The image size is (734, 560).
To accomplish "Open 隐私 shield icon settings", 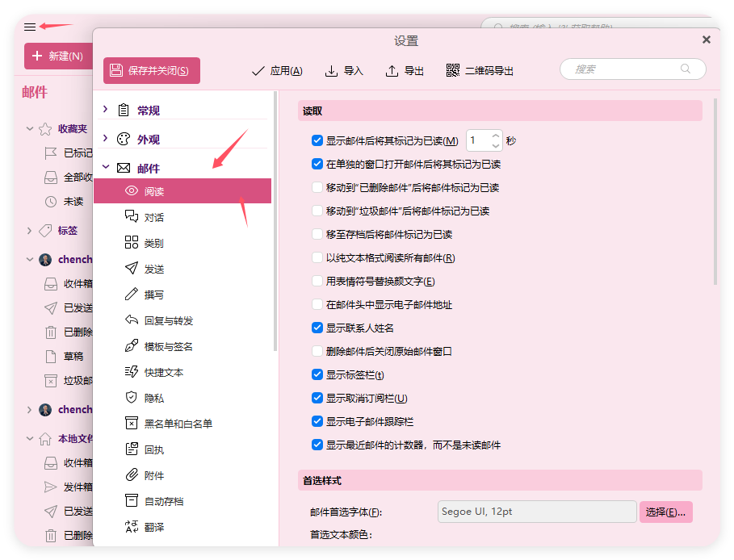I will point(132,397).
